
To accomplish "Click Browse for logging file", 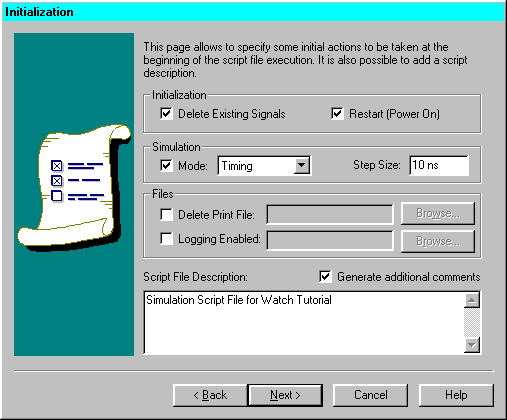I will (x=438, y=241).
